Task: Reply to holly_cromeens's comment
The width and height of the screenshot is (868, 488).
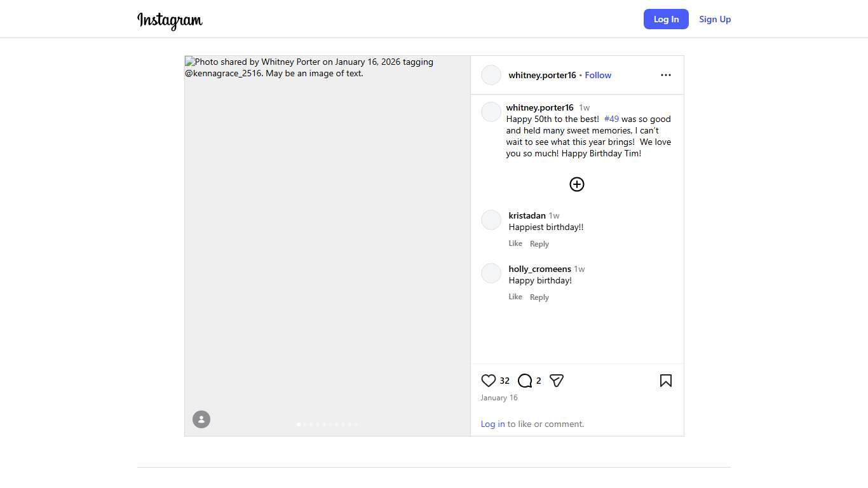Action: (539, 297)
